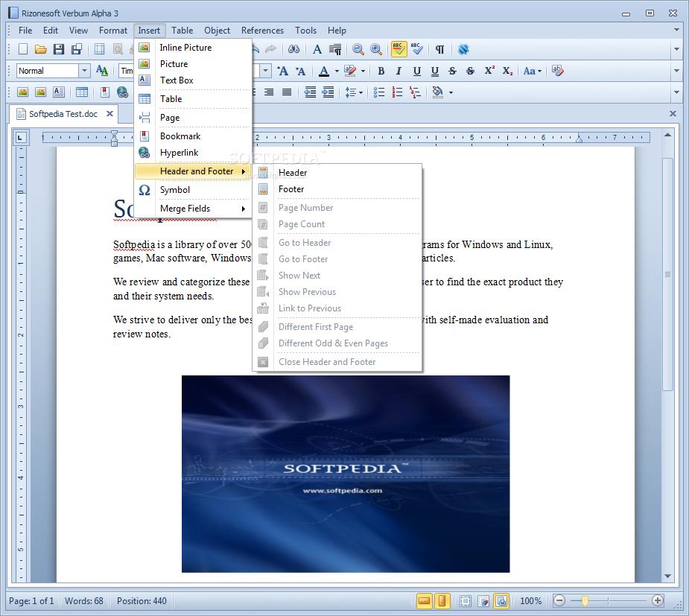The height and width of the screenshot is (616, 689).
Task: Toggle paragraph marks visibility
Action: [x=440, y=49]
